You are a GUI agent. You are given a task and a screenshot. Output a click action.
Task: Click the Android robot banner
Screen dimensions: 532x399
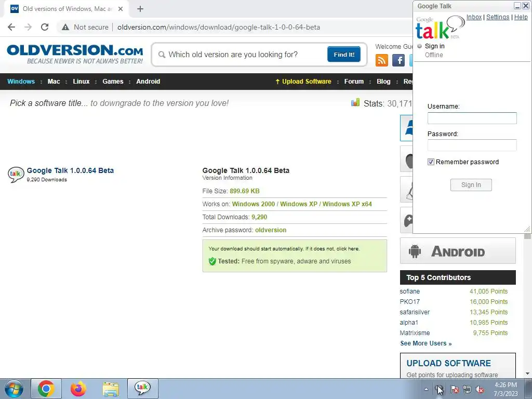pos(458,251)
